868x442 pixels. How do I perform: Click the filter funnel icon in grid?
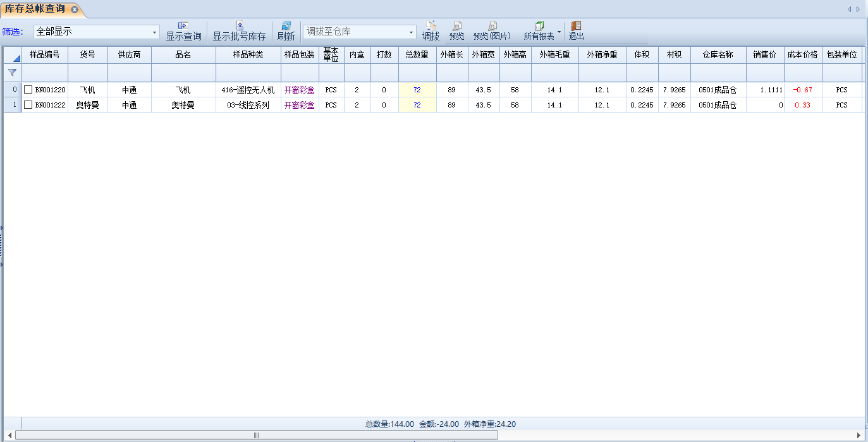pos(12,73)
